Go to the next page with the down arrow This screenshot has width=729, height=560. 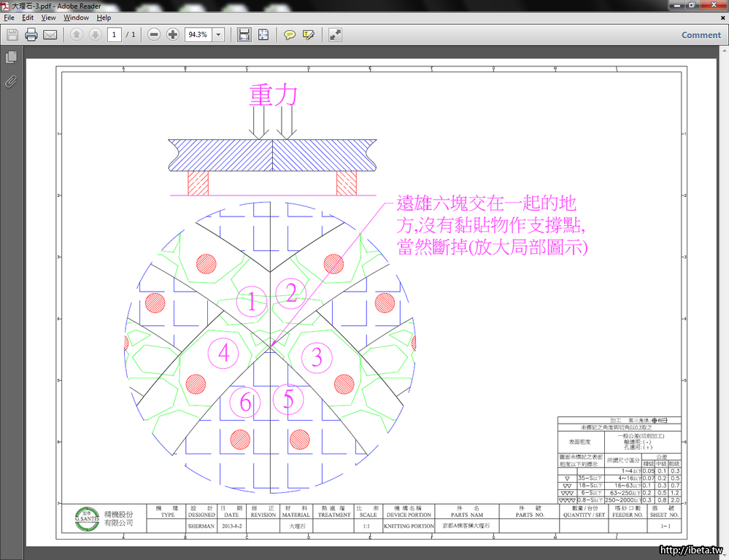pos(95,34)
